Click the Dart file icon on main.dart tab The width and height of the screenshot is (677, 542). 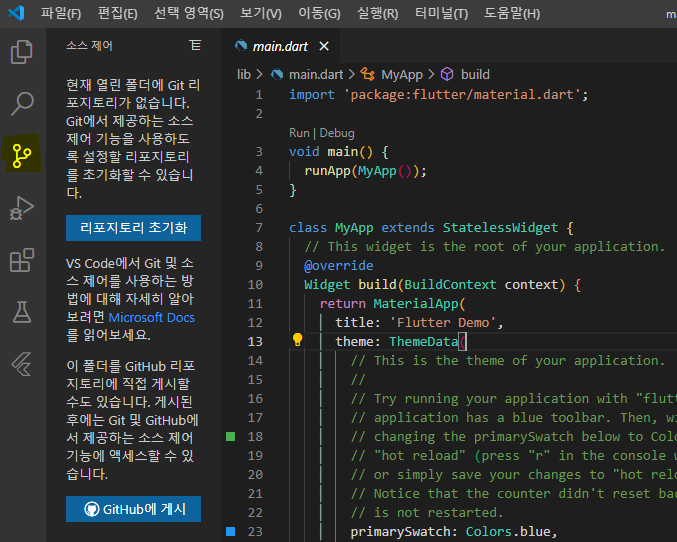pos(241,45)
